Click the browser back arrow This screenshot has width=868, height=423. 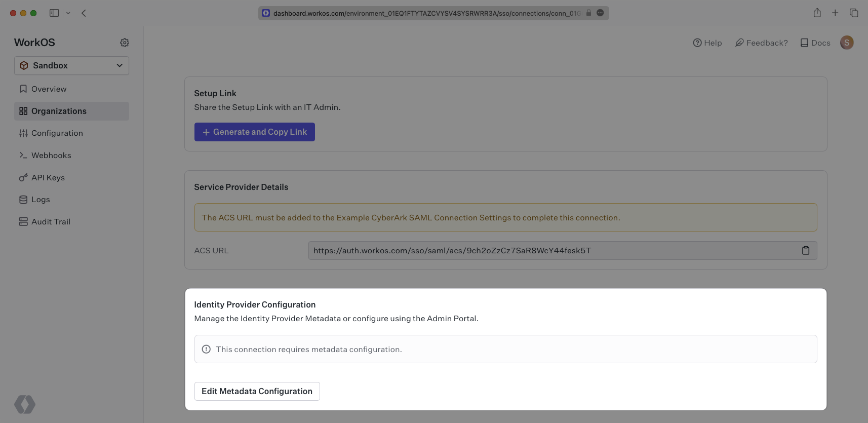point(84,13)
